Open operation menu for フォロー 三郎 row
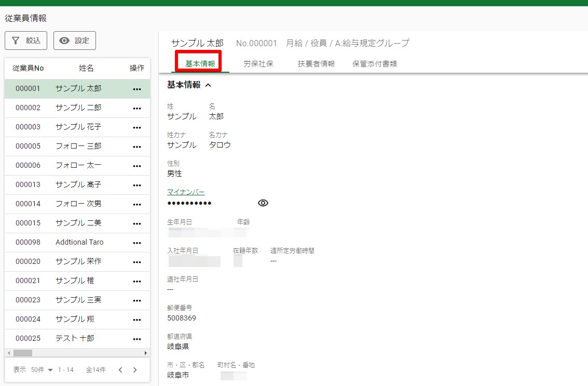 coord(137,147)
